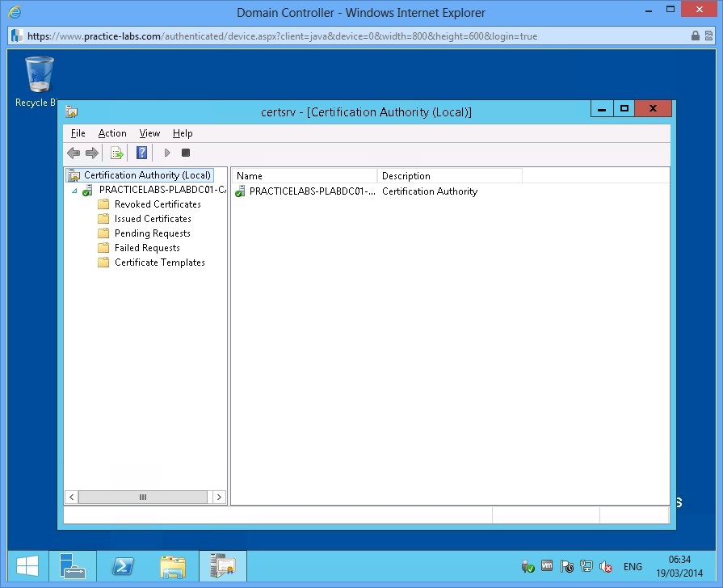Click the address bar dropdown area

(x=355, y=36)
